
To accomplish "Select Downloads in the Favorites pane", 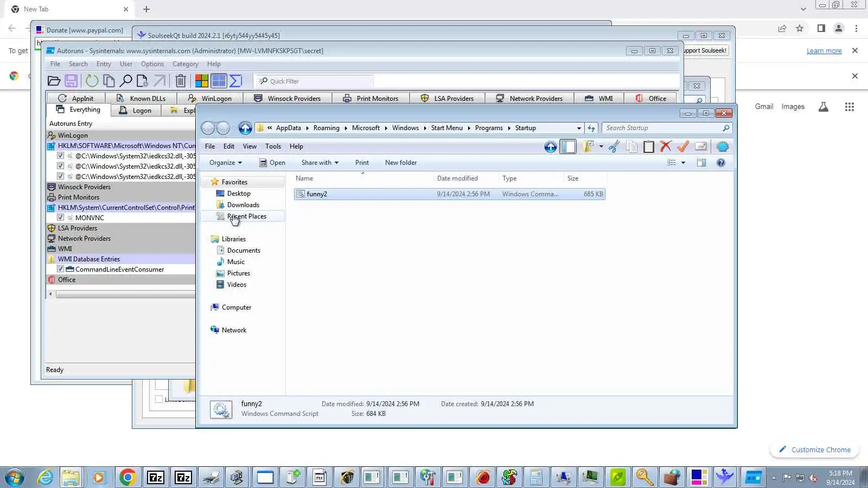I will (243, 205).
